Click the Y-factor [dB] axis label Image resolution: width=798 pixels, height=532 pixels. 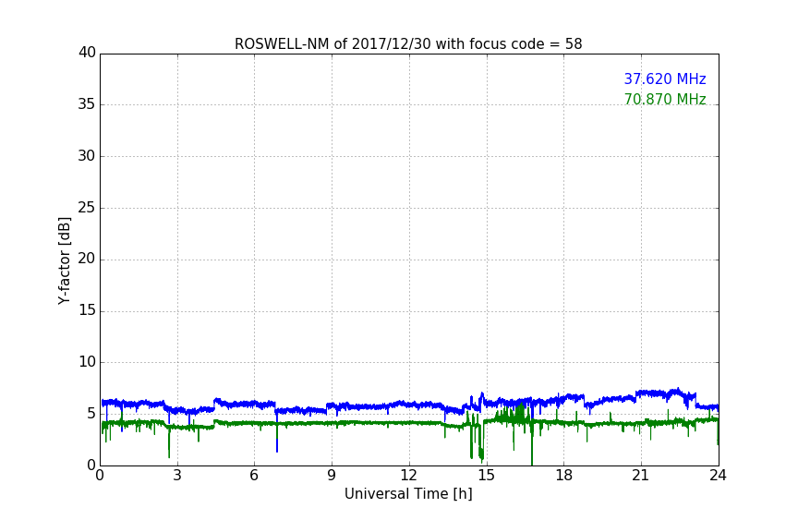[x=64, y=260]
